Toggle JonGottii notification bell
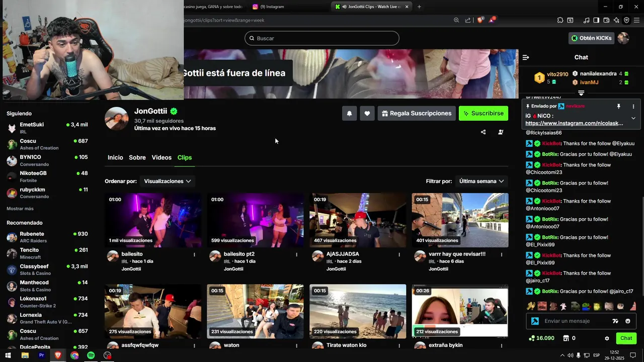This screenshot has height=362, width=644. tap(349, 114)
